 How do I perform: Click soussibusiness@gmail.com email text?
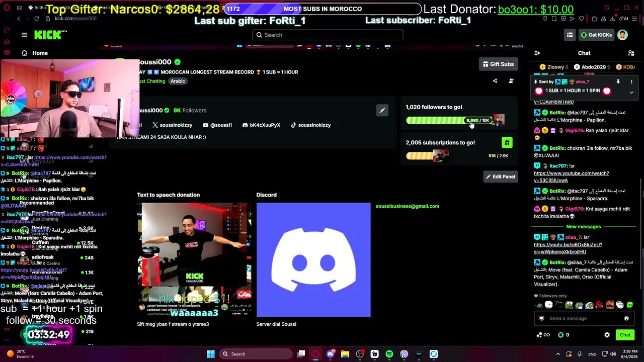(408, 206)
